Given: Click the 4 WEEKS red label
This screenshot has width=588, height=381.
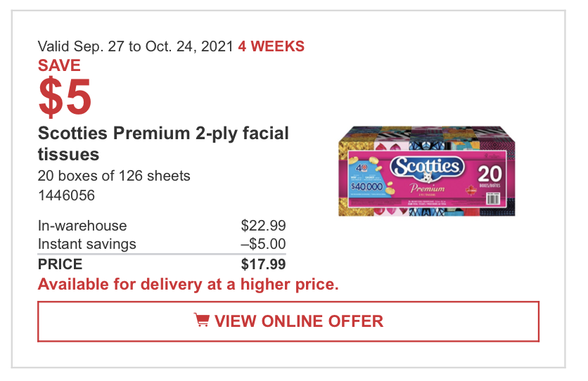Looking at the screenshot, I should (x=271, y=46).
